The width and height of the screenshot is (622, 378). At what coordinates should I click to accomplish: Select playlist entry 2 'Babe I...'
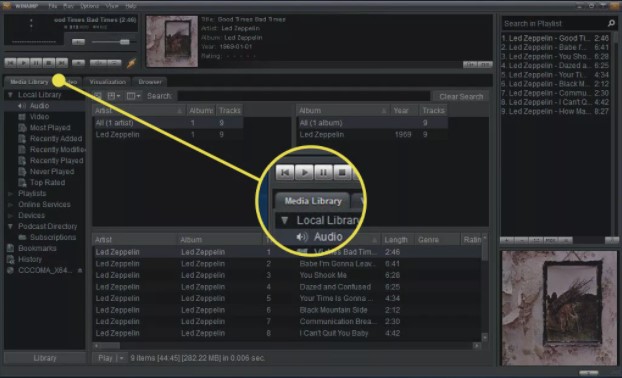click(555, 47)
